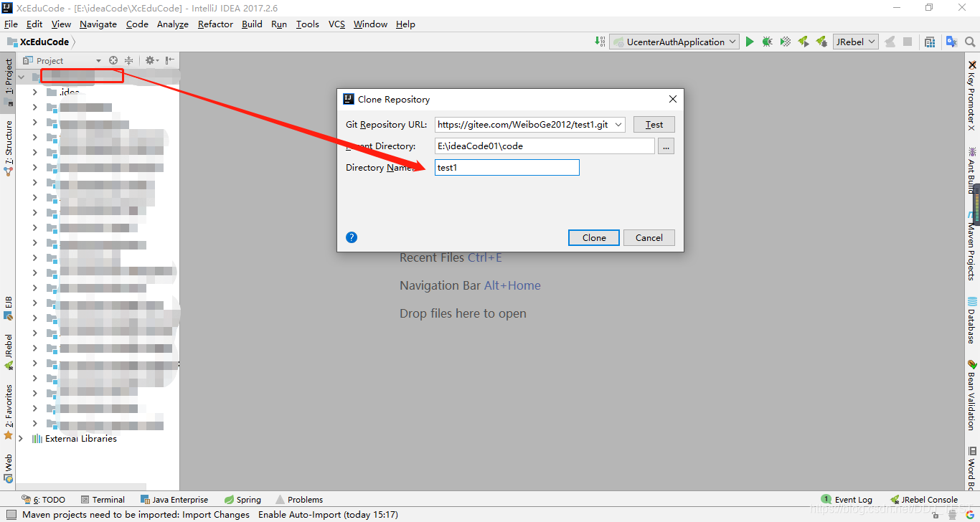Run with JRebel rocket icon
This screenshot has width=980, height=522.
(804, 42)
